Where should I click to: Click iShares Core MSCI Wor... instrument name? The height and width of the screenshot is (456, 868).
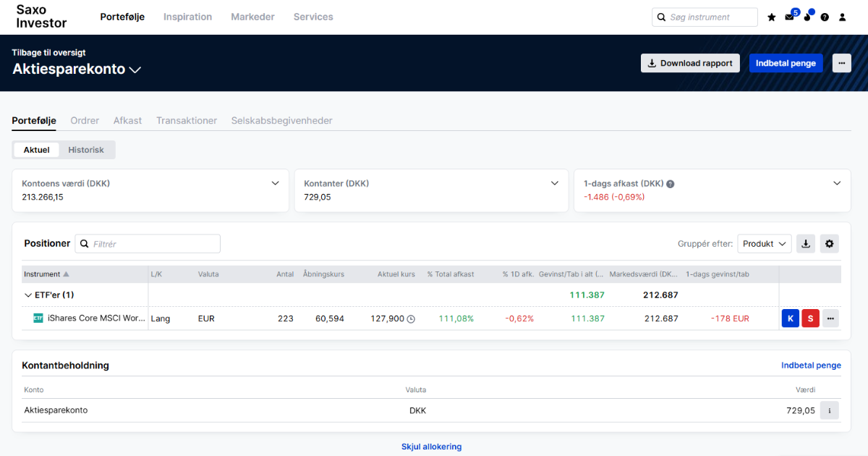[97, 318]
